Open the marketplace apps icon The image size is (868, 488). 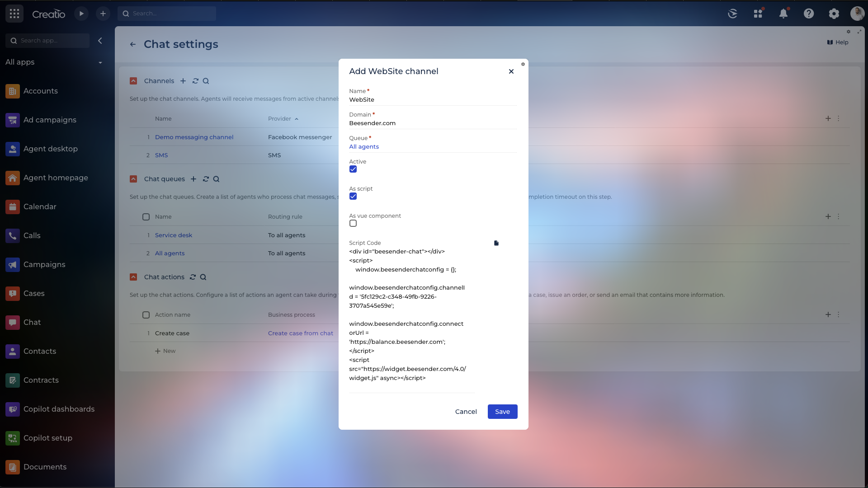pyautogui.click(x=758, y=14)
